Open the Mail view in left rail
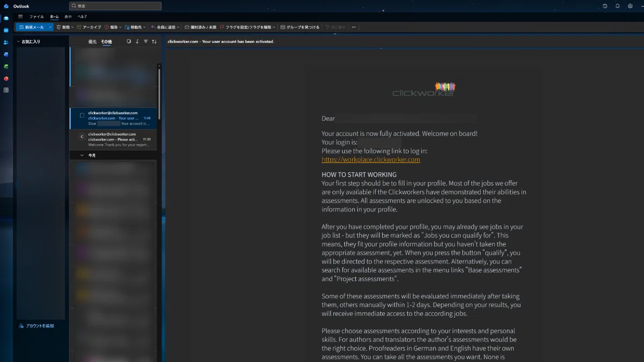644x362 pixels. [6, 18]
